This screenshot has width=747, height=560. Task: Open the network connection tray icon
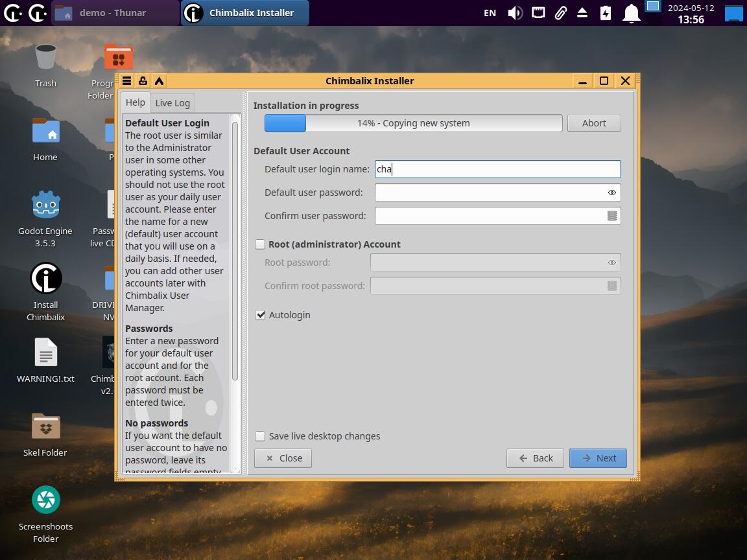pos(538,13)
